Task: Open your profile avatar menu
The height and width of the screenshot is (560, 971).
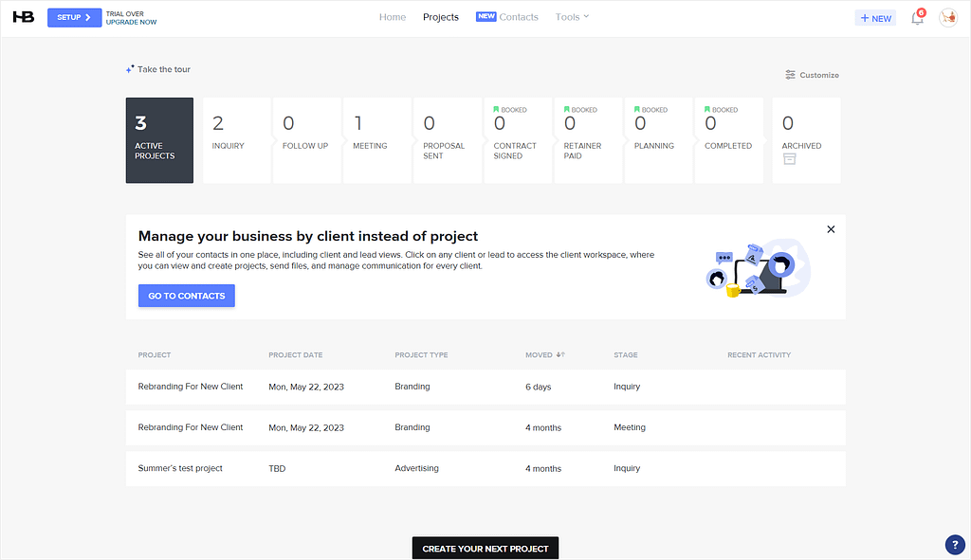Action: 947,17
